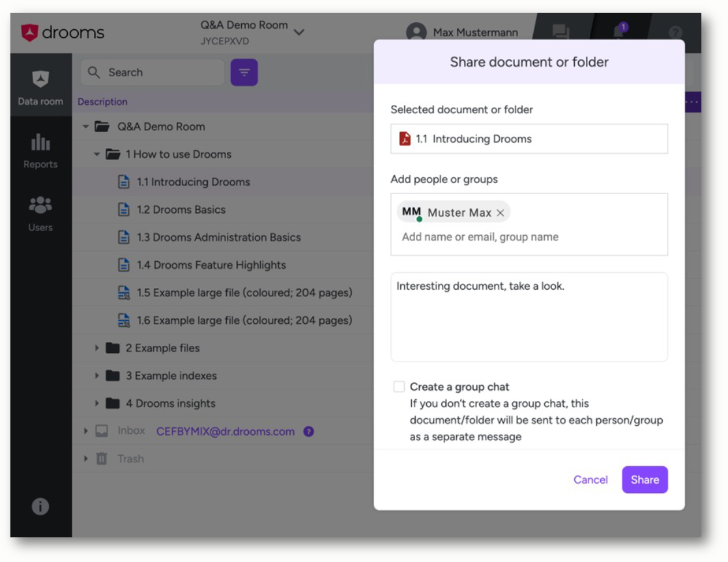Click the Description column header
The height and width of the screenshot is (562, 728).
click(x=102, y=102)
